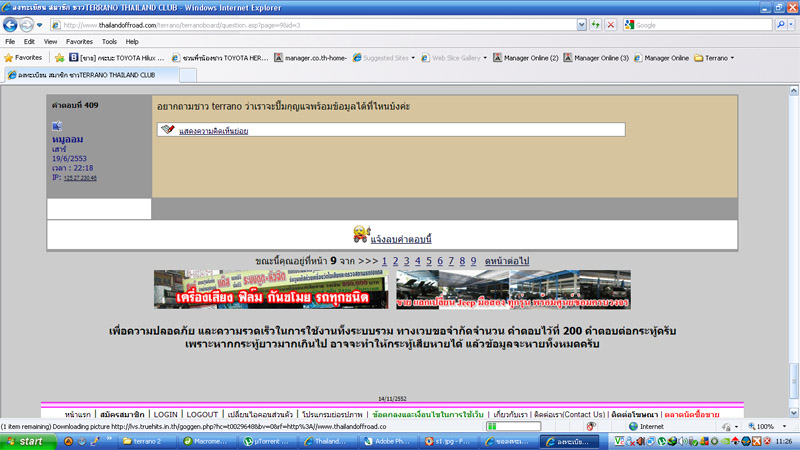Open the TOYOTA HER bookmark
This screenshot has width=800, height=450.
220,58
